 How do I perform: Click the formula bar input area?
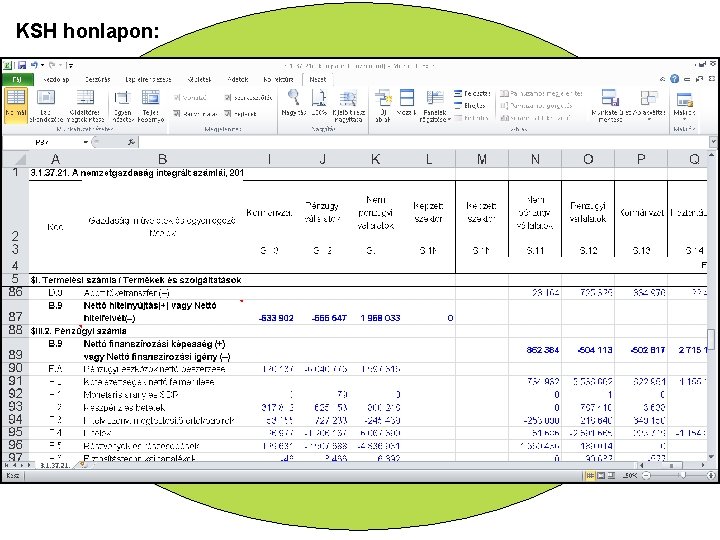(x=423, y=142)
